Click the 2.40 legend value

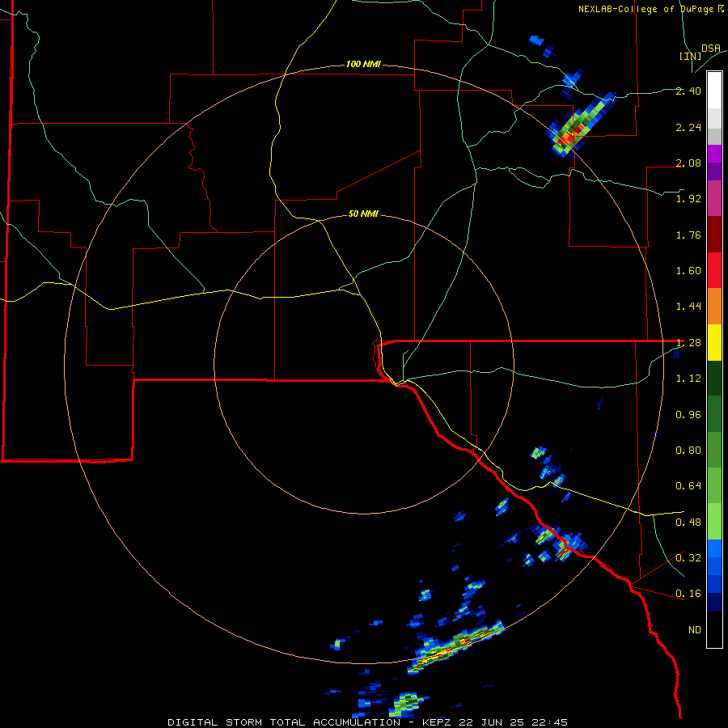[x=688, y=91]
